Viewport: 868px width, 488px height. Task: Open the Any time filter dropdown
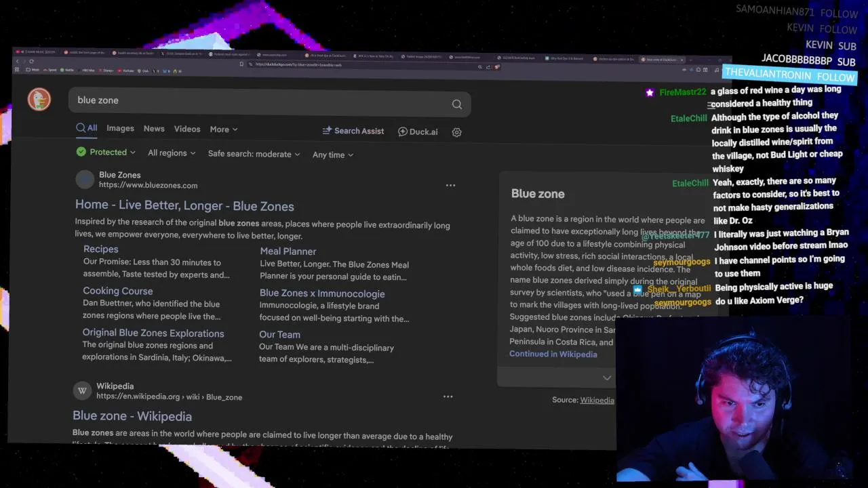(333, 155)
